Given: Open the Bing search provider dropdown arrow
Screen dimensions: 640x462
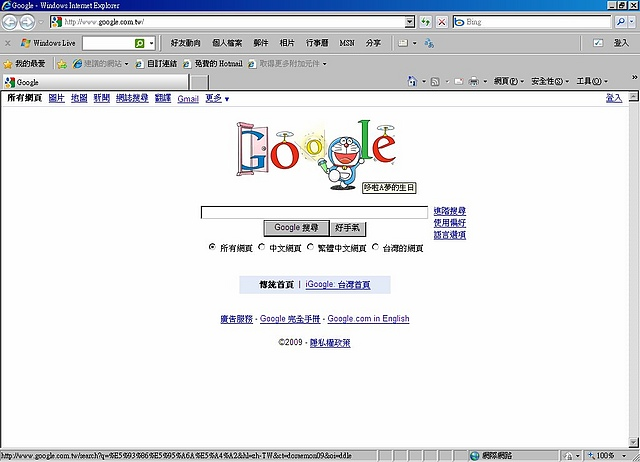Looking at the screenshot, I should (x=631, y=22).
